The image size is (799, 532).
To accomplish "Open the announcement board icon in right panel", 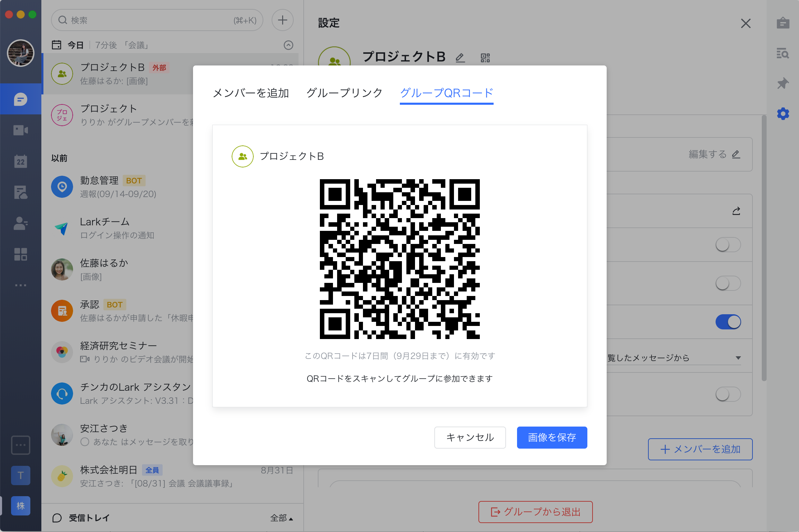I will pos(783,23).
